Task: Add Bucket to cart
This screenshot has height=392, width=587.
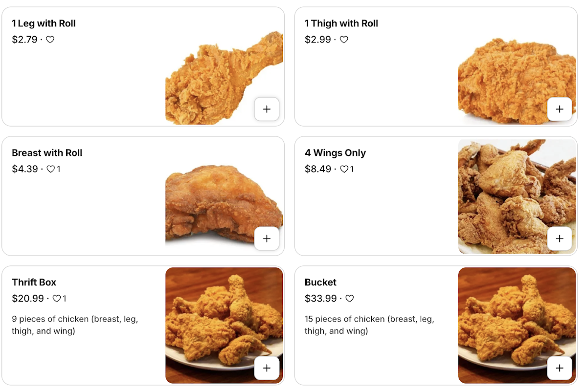Action: [560, 368]
